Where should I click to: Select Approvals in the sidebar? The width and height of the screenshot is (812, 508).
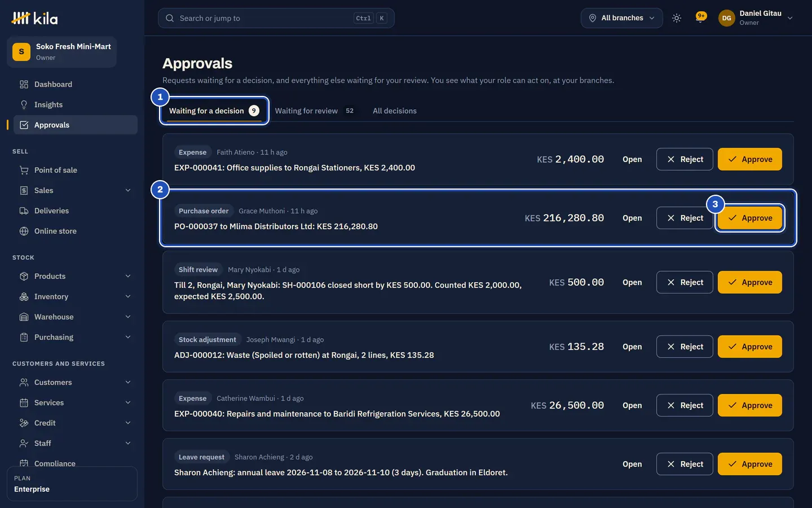point(75,125)
